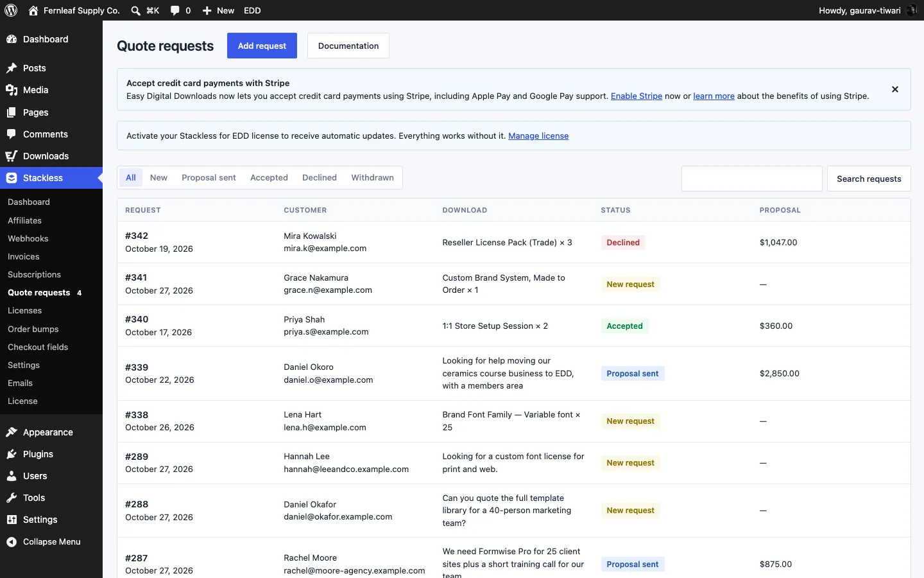Open the comments bubble icon in admin bar
This screenshot has width=924, height=578.
coord(175,10)
